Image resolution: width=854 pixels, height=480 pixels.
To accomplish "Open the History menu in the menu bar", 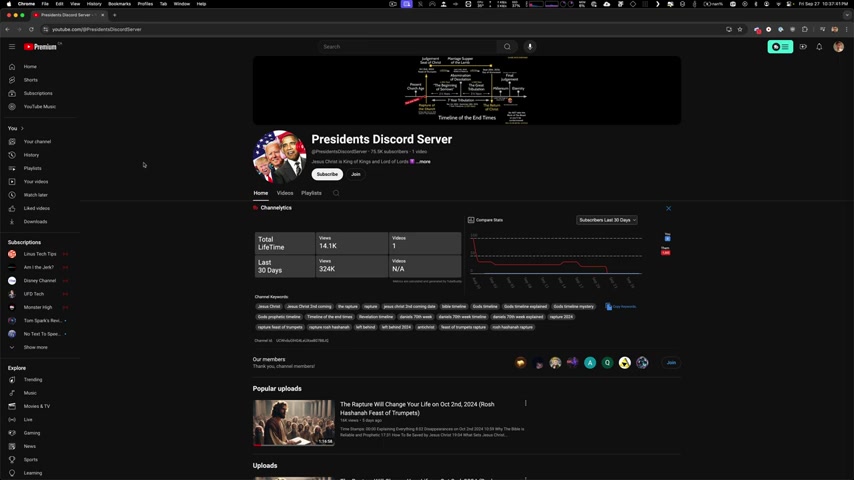I will pyautogui.click(x=94, y=4).
